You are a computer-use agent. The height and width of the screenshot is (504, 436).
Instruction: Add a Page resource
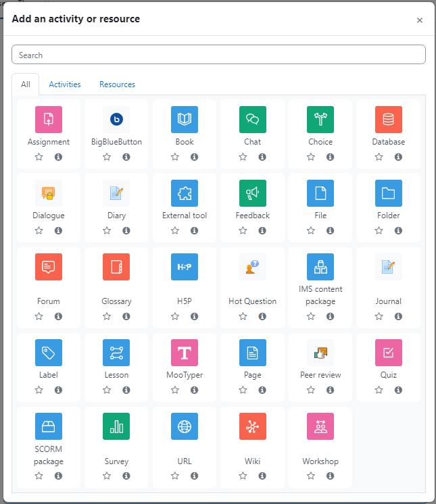[x=253, y=352]
